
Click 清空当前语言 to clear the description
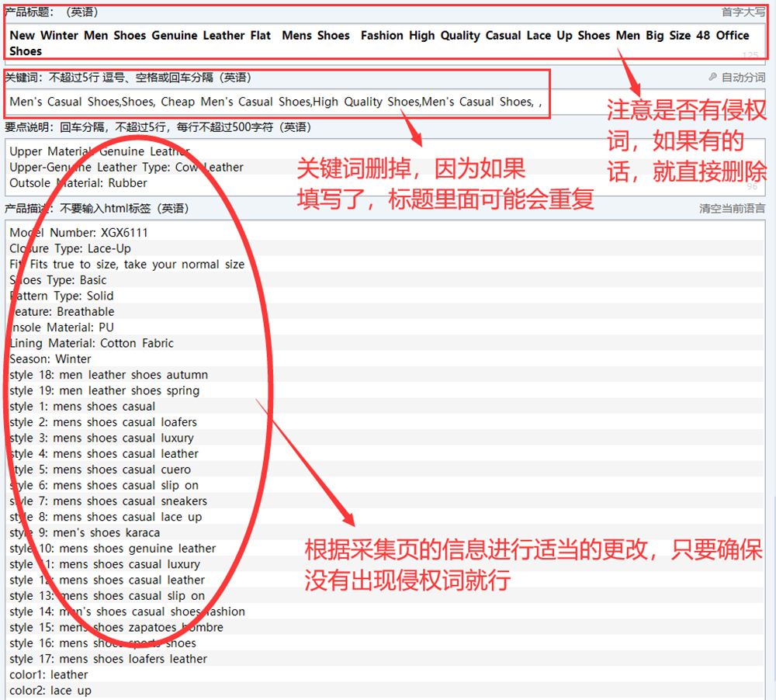732,209
